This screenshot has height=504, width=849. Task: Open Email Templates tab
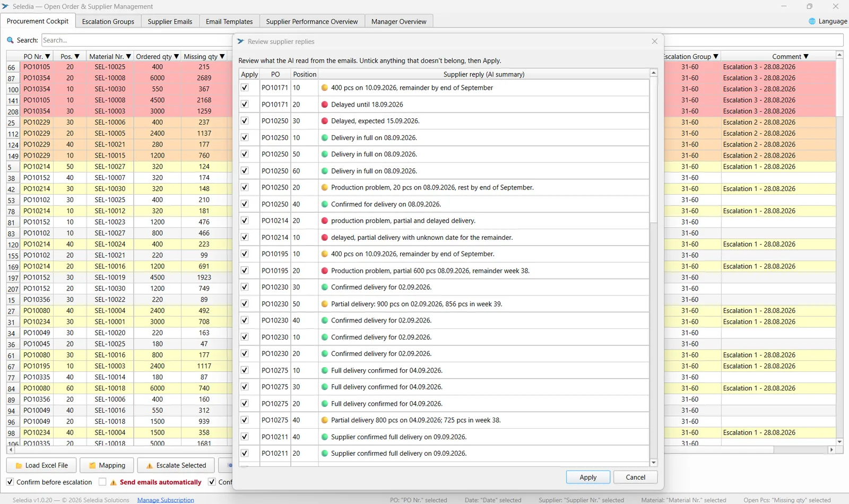pyautogui.click(x=229, y=21)
